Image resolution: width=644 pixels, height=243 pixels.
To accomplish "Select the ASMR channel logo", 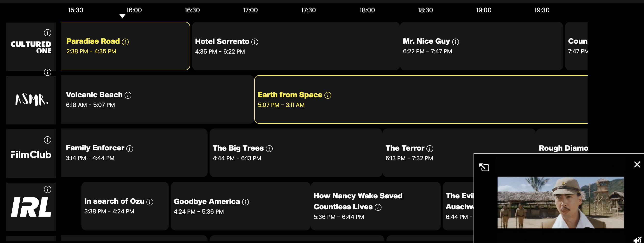I will point(31,100).
